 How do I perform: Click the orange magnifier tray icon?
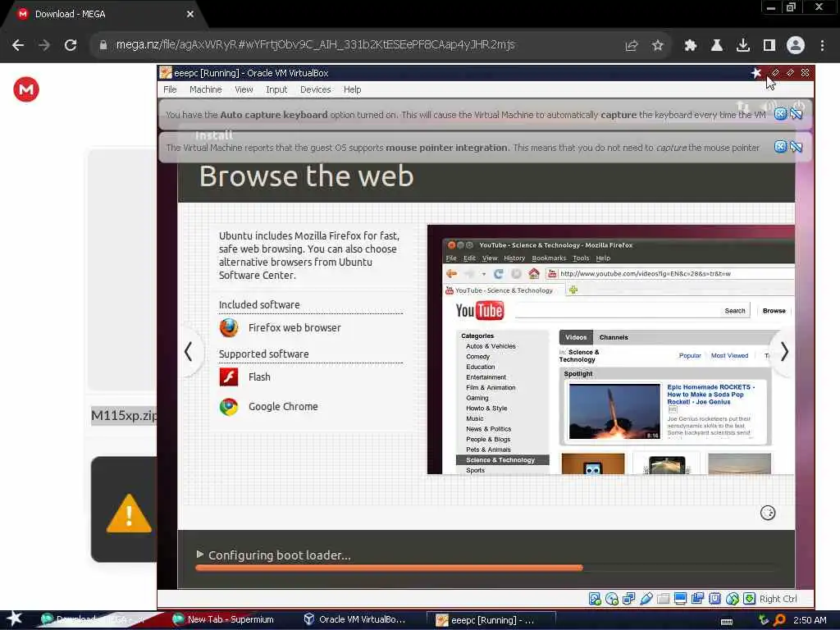point(780,620)
